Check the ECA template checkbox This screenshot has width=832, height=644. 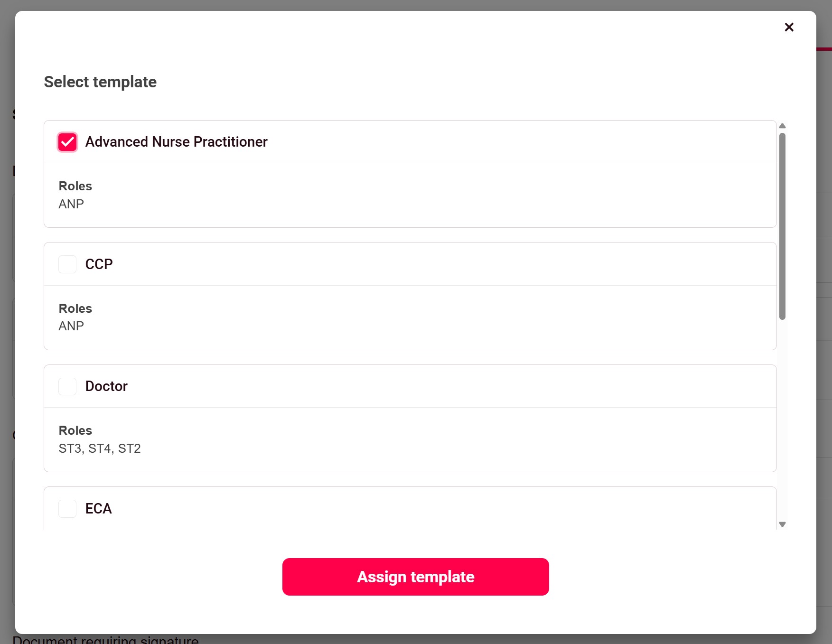(x=67, y=509)
